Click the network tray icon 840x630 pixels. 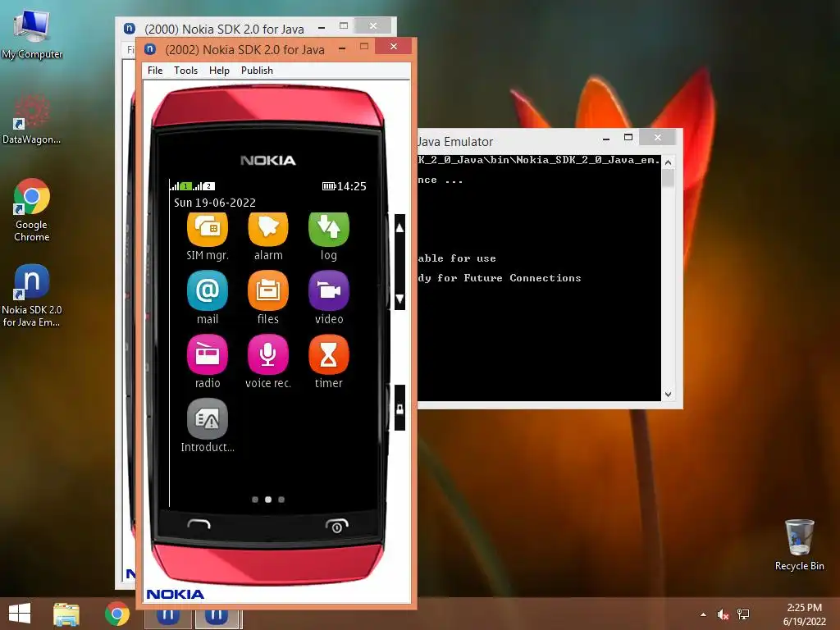click(x=743, y=614)
